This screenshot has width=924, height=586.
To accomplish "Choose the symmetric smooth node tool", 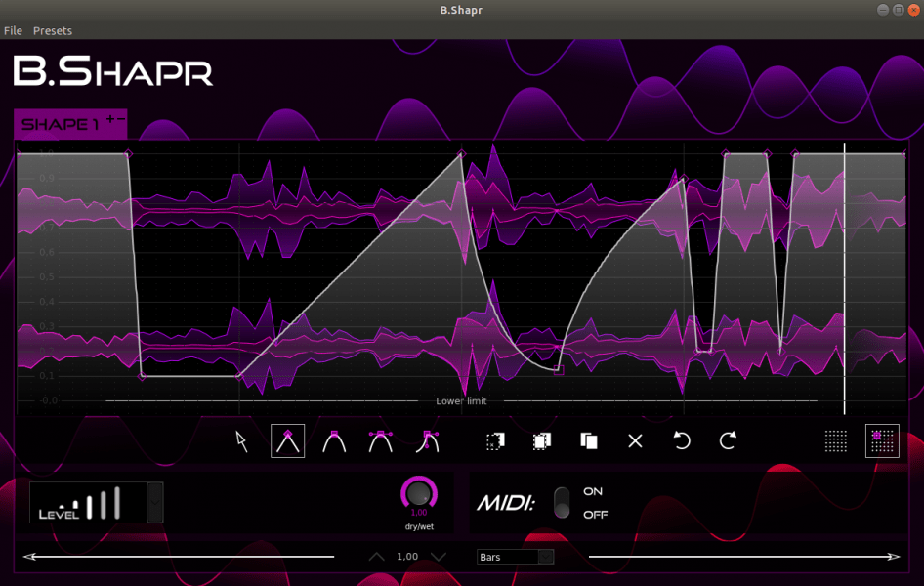I will 381,441.
